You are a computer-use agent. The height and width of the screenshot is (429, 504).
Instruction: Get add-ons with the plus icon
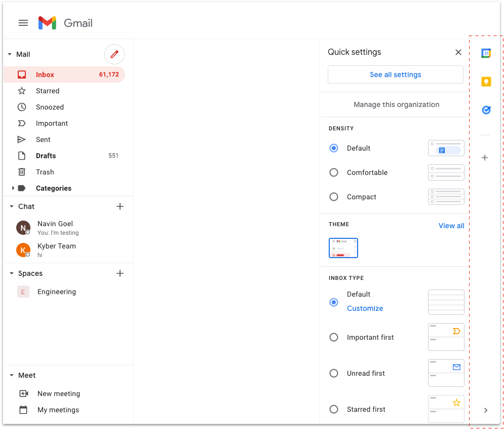click(485, 158)
